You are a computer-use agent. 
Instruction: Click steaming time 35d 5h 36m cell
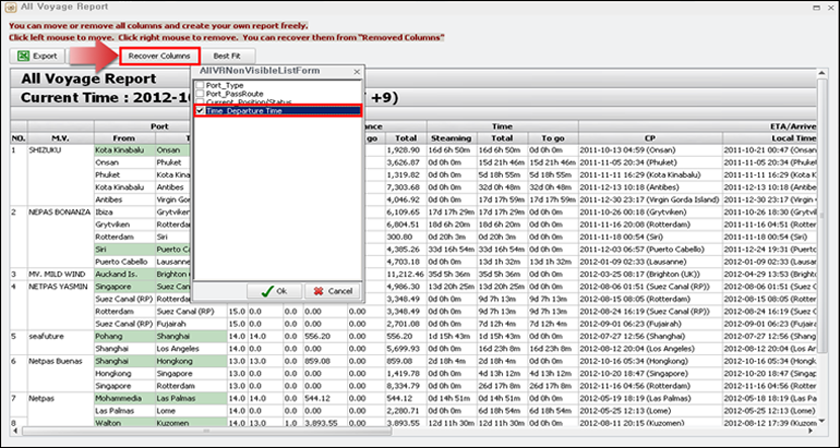point(451,274)
